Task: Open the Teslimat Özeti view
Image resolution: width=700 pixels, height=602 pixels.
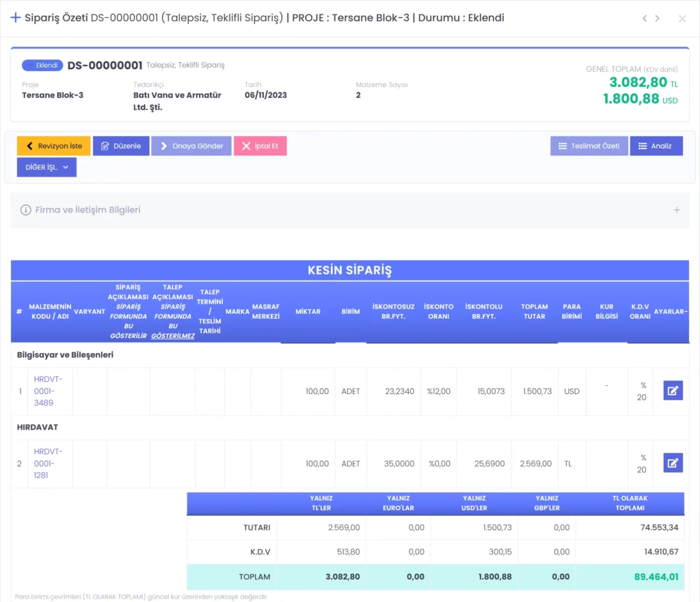Action: point(589,146)
